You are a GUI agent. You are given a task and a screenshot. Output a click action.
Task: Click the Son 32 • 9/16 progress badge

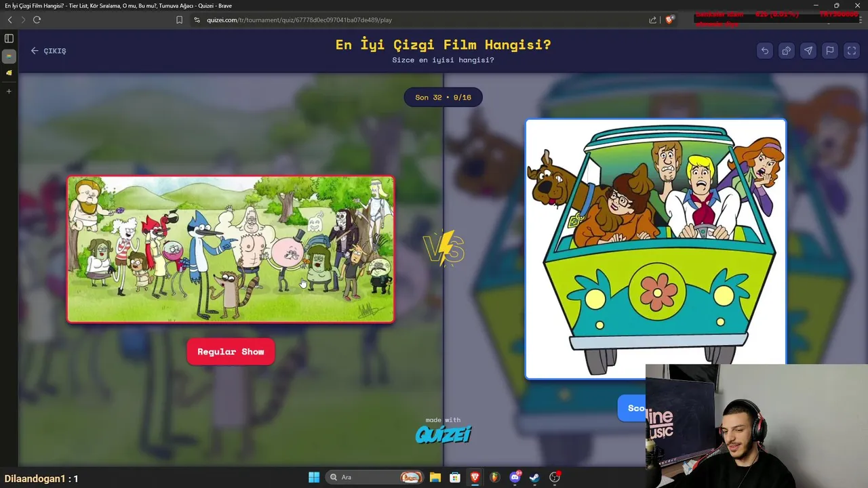point(443,98)
